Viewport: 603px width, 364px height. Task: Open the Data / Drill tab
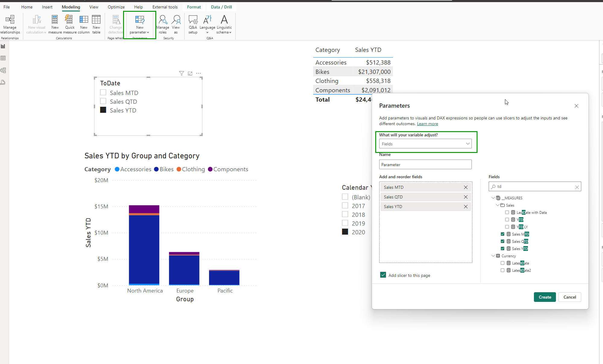click(221, 7)
